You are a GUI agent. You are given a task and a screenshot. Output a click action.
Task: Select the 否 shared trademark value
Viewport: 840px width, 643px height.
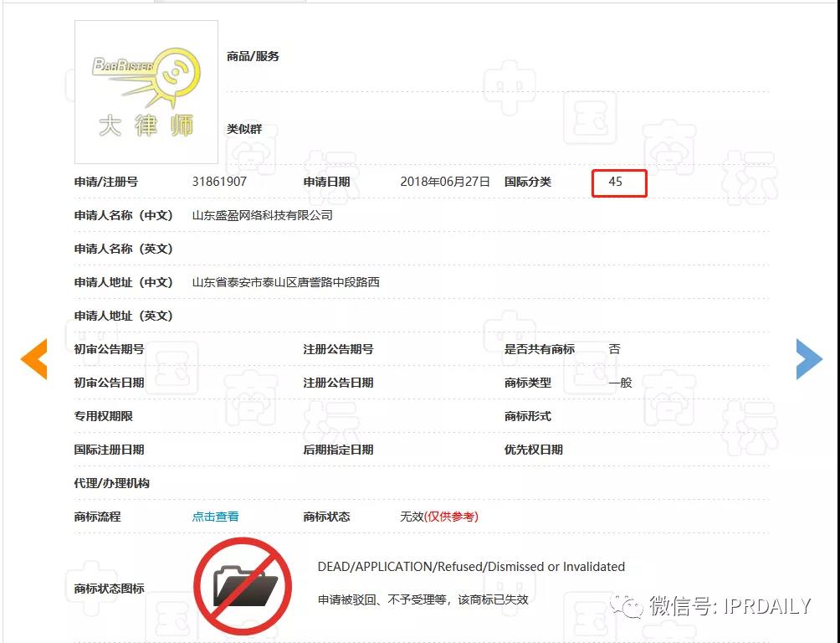(x=614, y=349)
